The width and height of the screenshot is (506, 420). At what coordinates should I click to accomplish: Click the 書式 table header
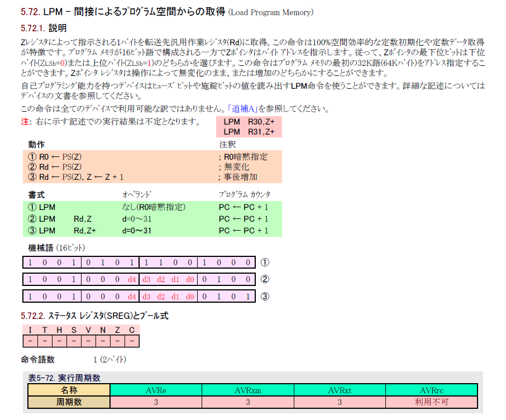(x=37, y=195)
